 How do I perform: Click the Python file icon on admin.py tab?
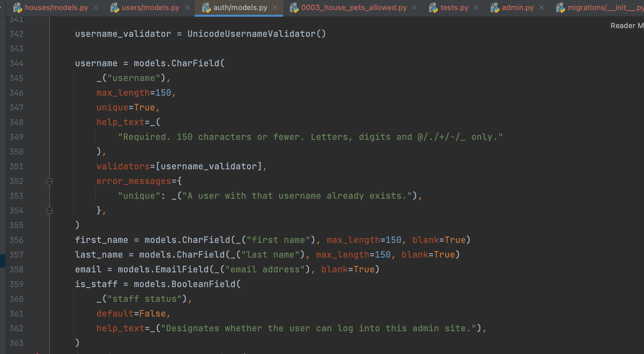pos(495,8)
